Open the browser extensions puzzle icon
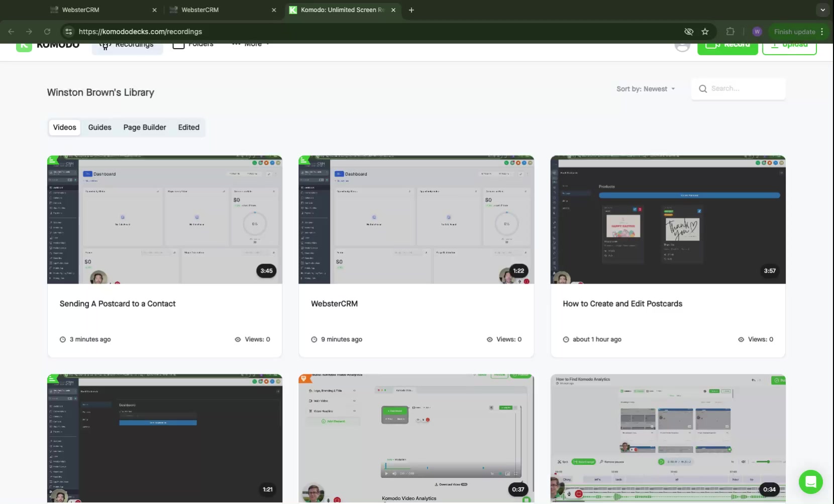834x504 pixels. tap(731, 32)
